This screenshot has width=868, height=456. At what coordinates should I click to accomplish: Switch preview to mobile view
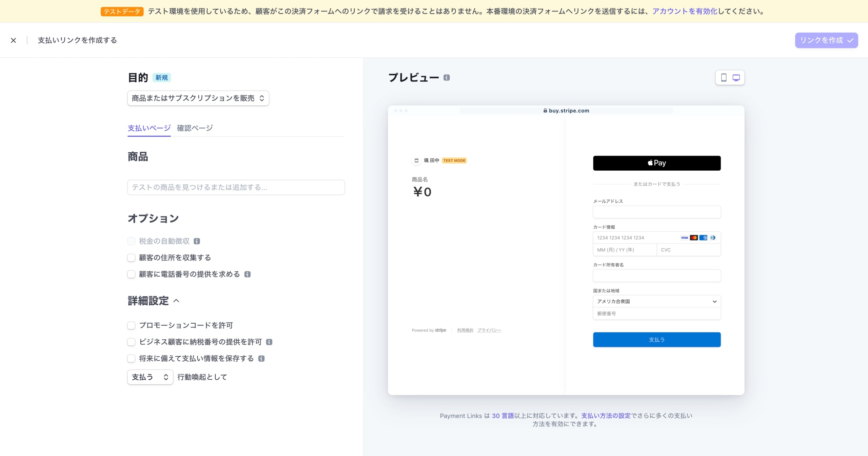[725, 77]
